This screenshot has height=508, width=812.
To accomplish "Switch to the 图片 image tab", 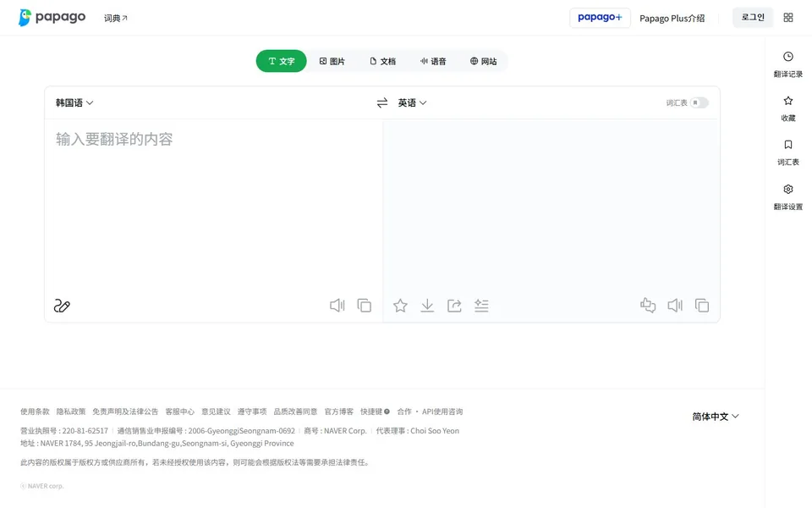I will coord(332,61).
